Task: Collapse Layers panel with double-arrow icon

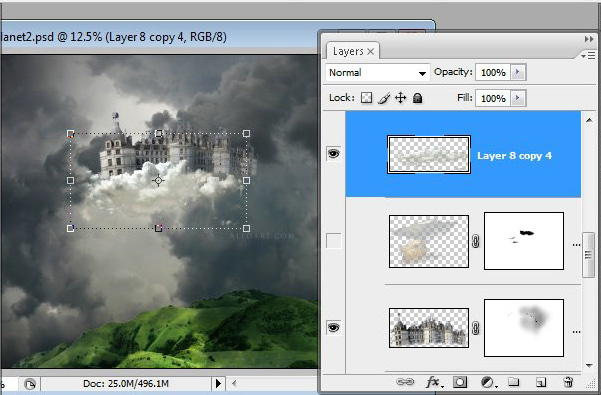Action: [x=589, y=39]
